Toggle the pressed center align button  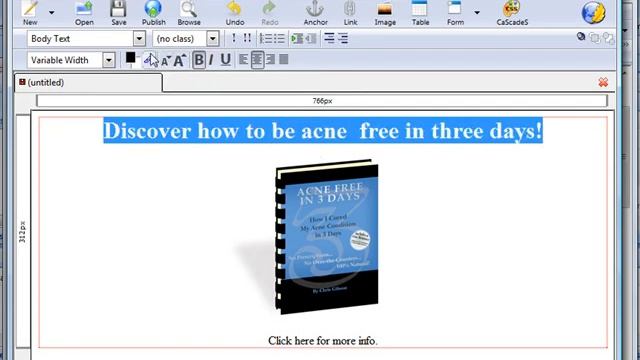point(257,60)
